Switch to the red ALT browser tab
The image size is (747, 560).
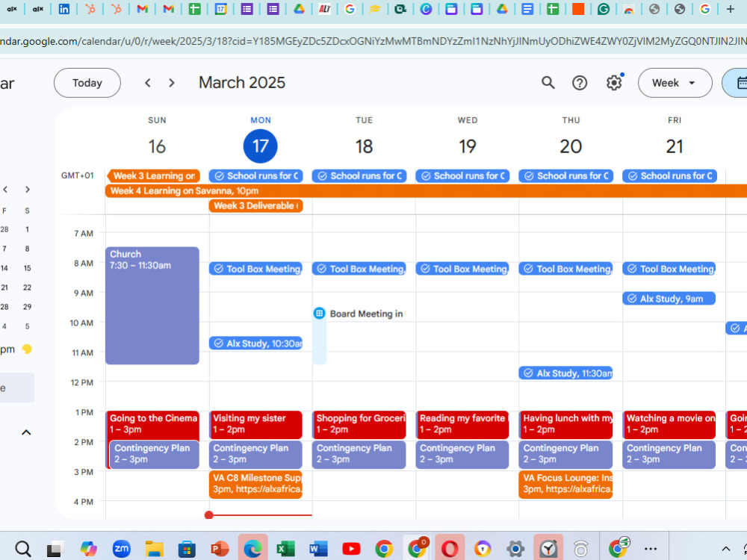click(324, 8)
